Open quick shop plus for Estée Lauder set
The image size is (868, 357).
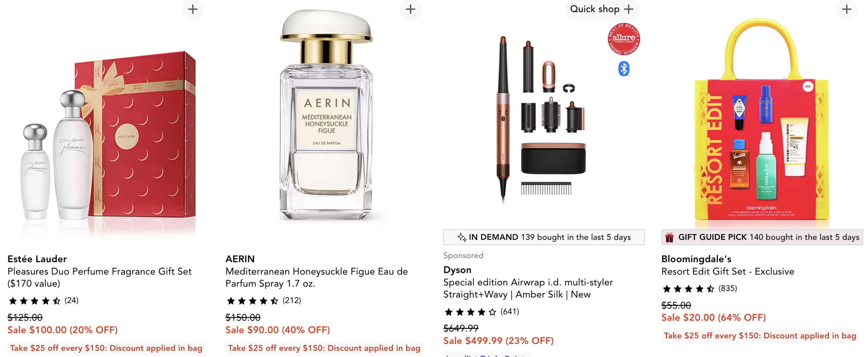point(192,9)
